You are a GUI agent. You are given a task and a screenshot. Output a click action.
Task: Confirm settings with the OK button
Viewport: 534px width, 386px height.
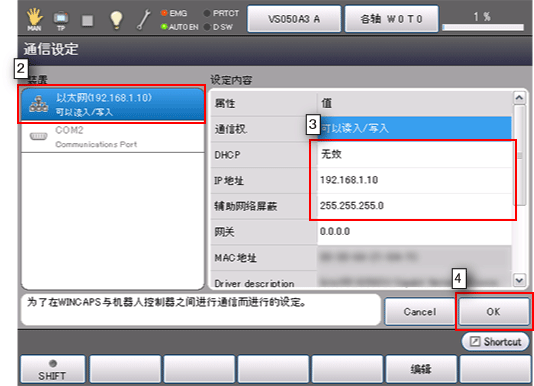click(493, 311)
